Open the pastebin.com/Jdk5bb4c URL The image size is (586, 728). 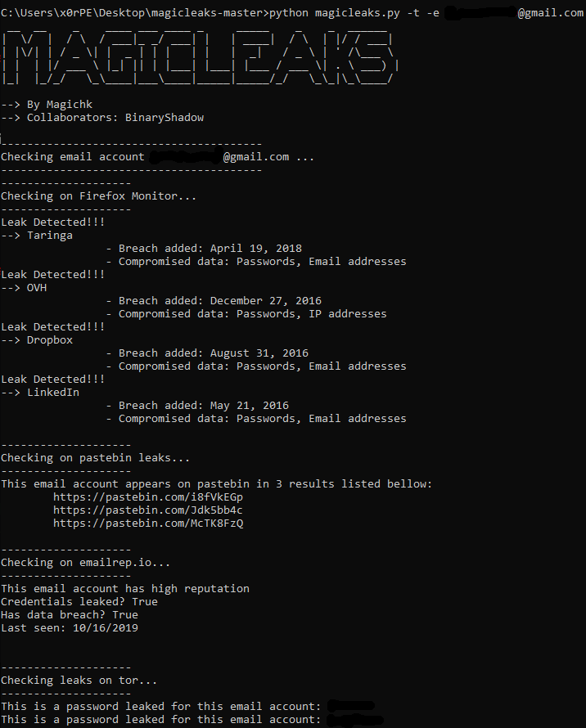pyautogui.click(x=148, y=510)
